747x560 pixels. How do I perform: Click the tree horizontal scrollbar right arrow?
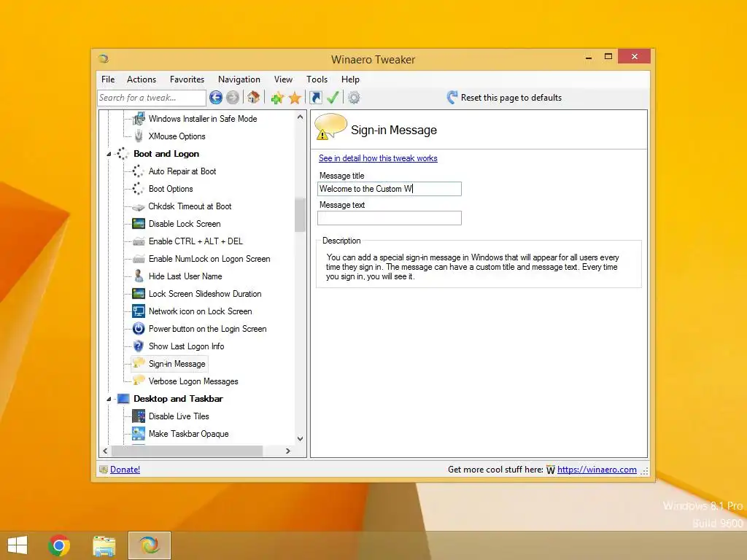pos(287,451)
